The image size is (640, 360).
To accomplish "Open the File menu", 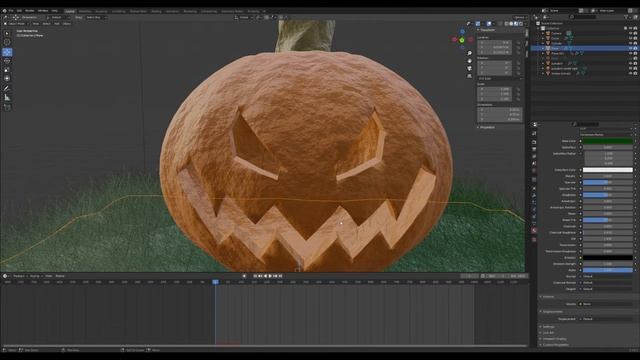I will 11,11.
